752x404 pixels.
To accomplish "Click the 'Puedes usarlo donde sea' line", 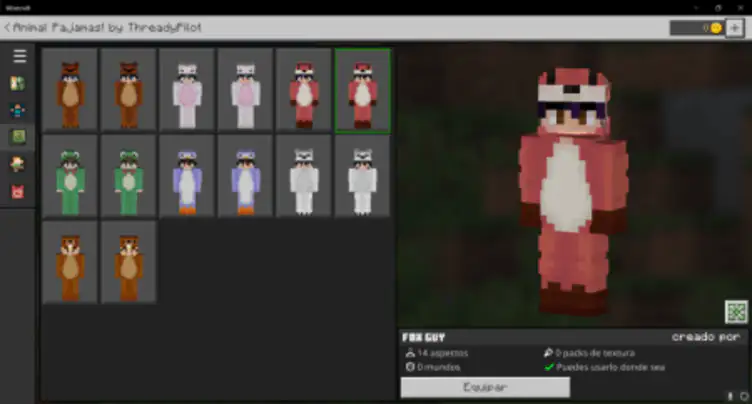I will [605, 368].
